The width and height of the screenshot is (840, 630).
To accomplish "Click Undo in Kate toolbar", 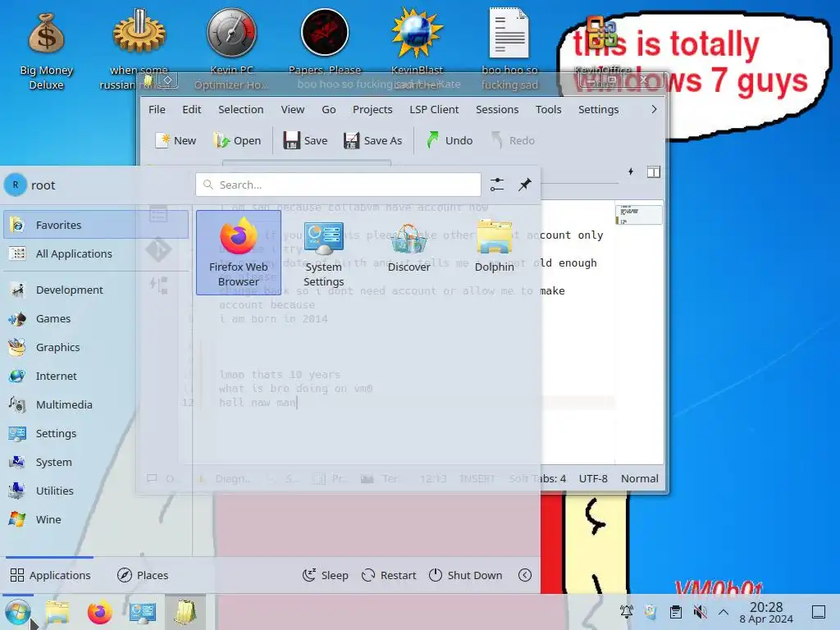I will click(x=450, y=140).
